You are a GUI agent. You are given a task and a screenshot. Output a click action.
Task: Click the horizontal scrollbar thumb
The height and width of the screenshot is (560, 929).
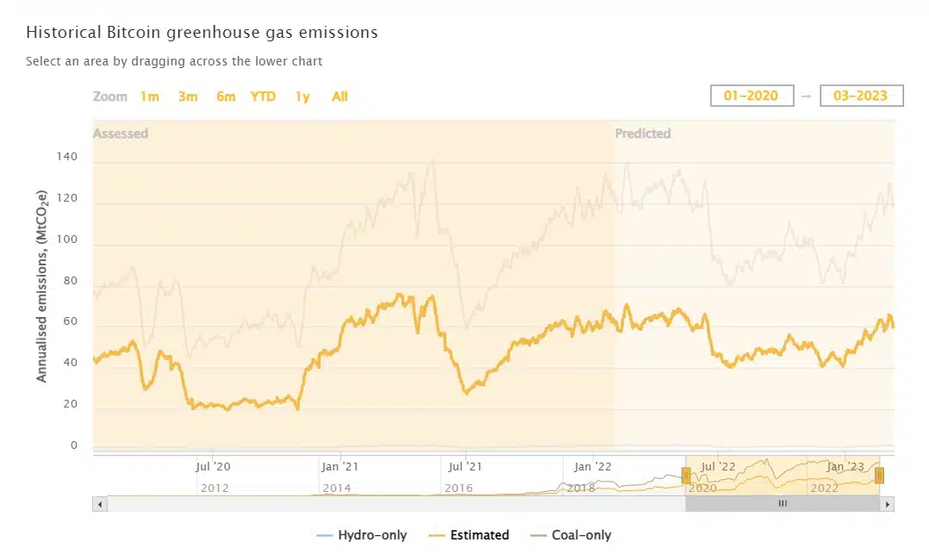[782, 503]
